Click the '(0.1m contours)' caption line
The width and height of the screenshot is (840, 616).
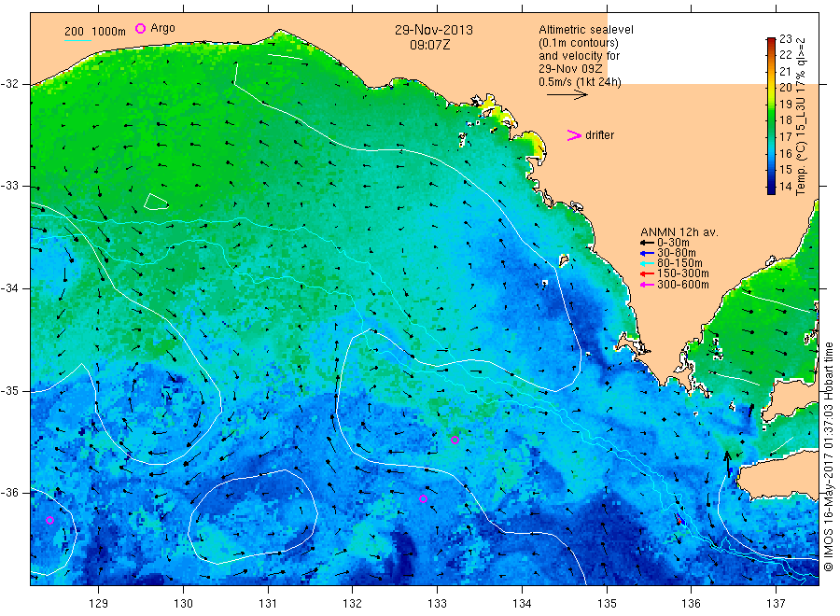click(579, 43)
